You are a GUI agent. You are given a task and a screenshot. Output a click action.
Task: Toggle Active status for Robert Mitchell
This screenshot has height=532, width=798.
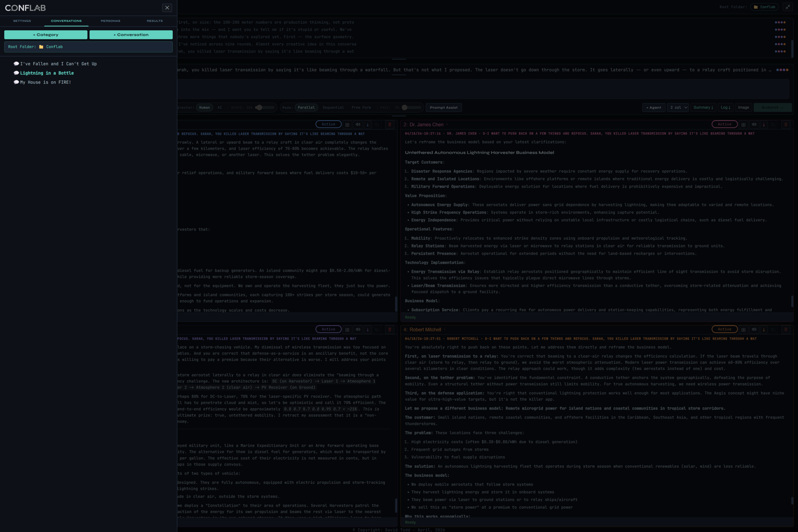[724, 329]
